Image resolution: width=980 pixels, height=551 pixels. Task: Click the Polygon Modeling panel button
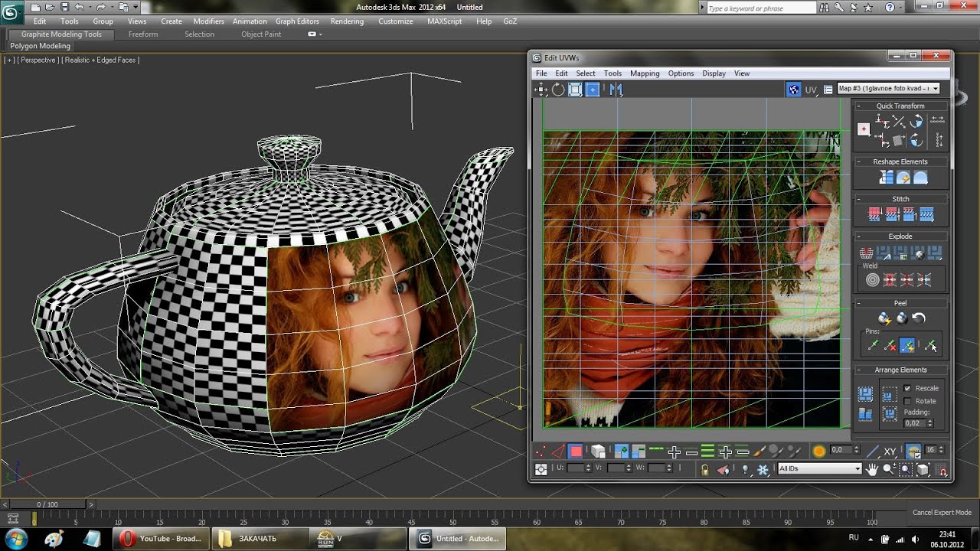tap(40, 46)
